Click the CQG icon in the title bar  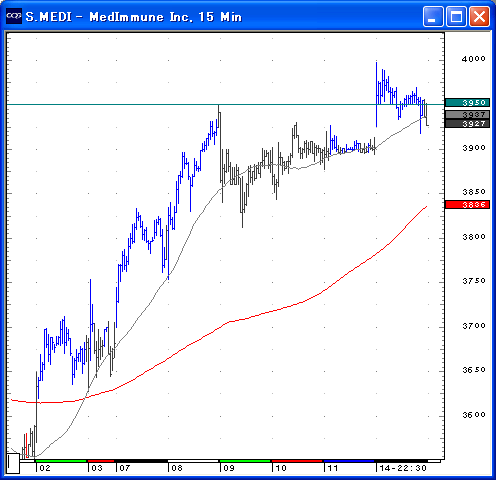[x=14, y=16]
